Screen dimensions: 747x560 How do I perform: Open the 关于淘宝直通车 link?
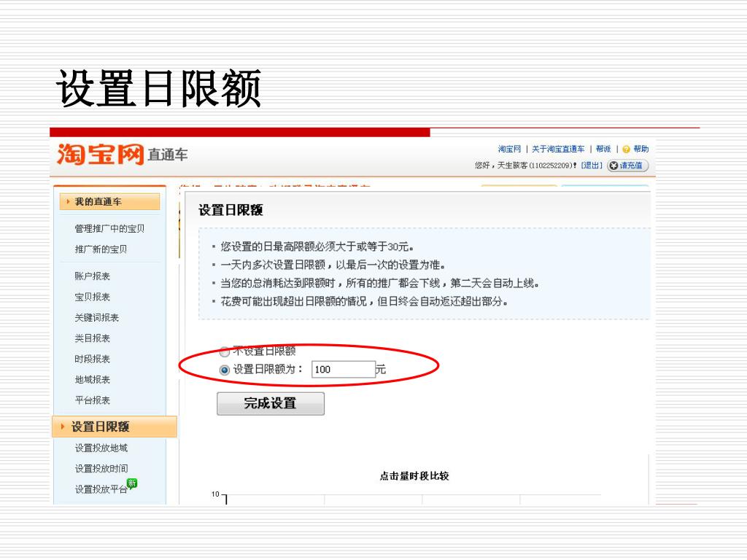(x=558, y=149)
